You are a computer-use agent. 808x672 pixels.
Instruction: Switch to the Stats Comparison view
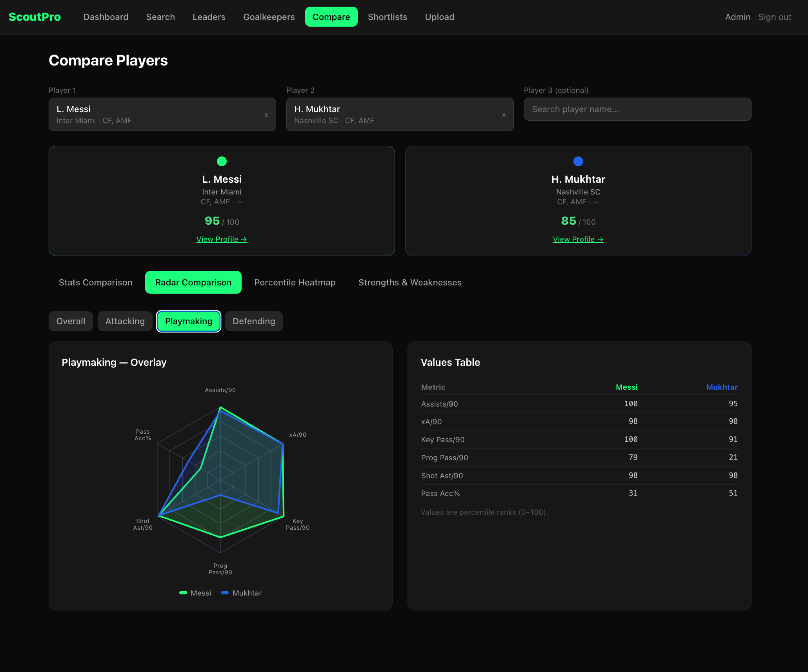click(95, 282)
